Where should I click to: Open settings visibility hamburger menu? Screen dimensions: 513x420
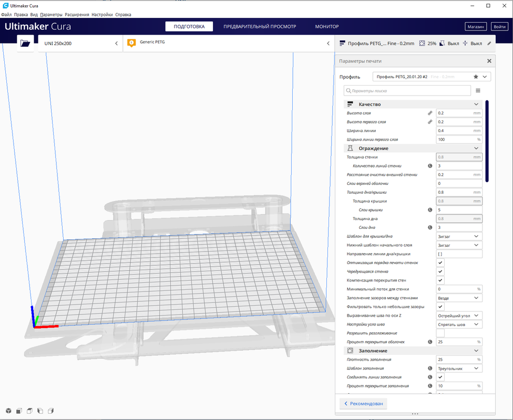pyautogui.click(x=478, y=90)
